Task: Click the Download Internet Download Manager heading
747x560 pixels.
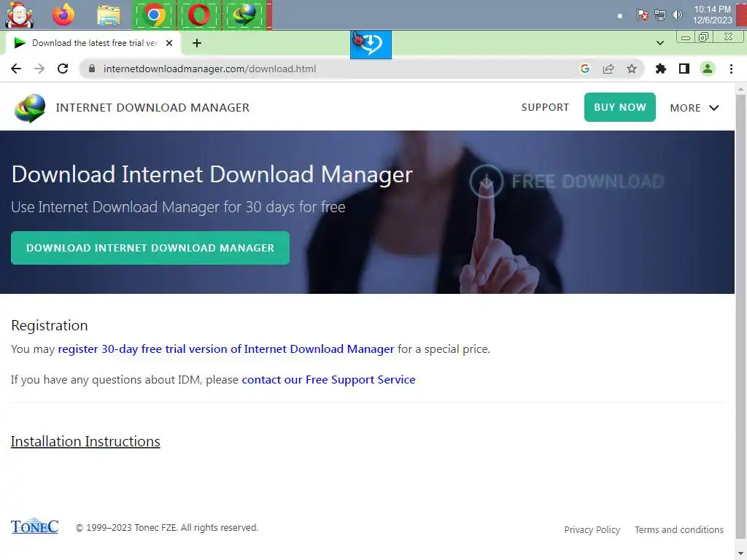Action: (x=212, y=174)
